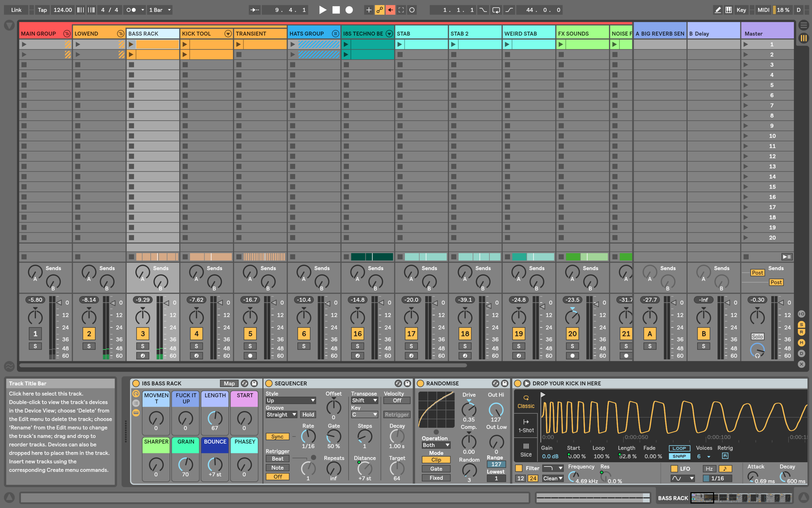This screenshot has height=508, width=812.
Task: Show the I/O section via side button
Action: click(x=802, y=314)
